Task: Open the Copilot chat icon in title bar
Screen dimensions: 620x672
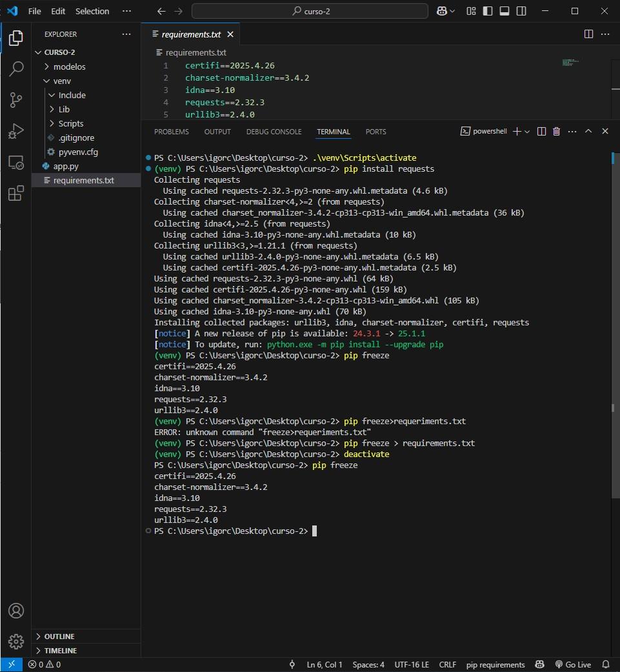Action: 442,11
